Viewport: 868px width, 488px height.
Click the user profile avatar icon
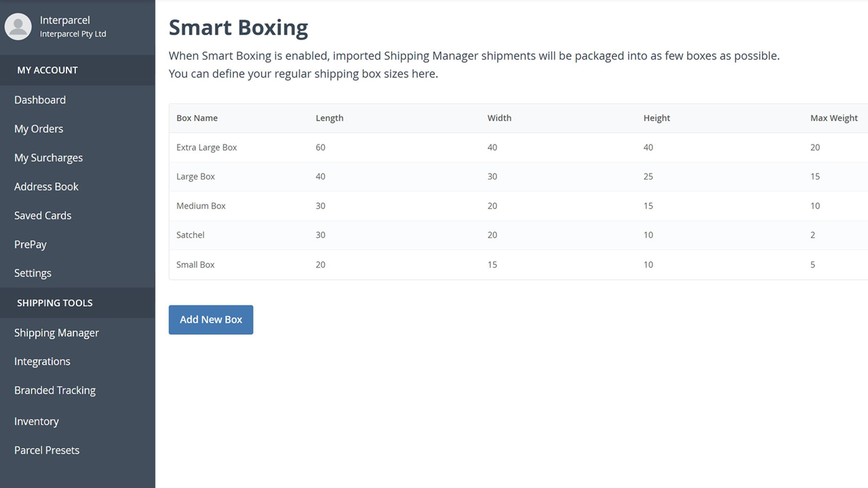tap(18, 26)
